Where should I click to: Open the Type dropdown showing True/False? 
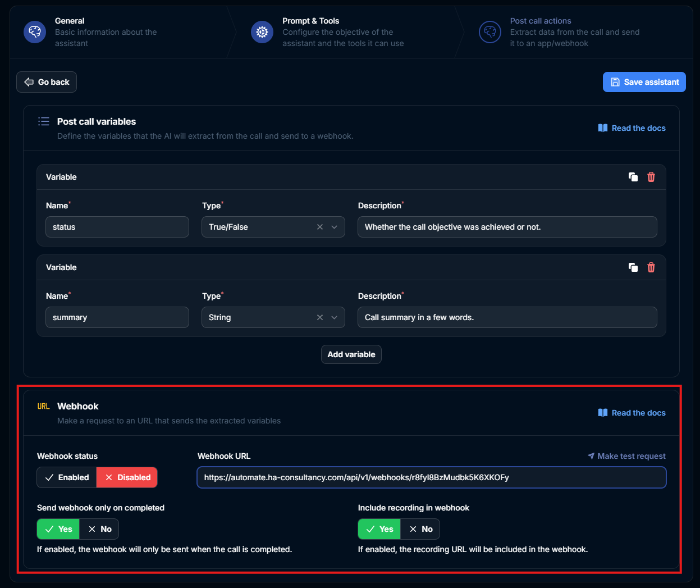pos(334,227)
